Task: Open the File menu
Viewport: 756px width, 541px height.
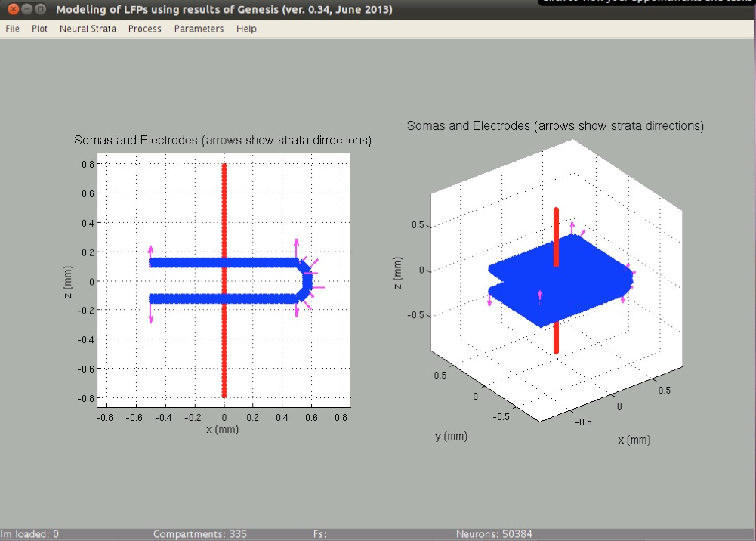Action: [x=12, y=29]
